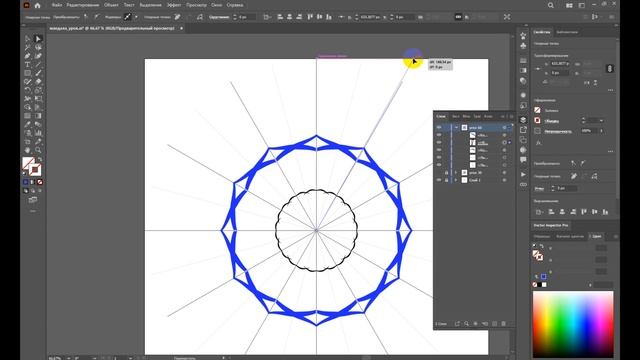Image resolution: width=640 pixels, height=360 pixels.
Task: Click the Заливка fill label in Properties
Action: [x=551, y=110]
